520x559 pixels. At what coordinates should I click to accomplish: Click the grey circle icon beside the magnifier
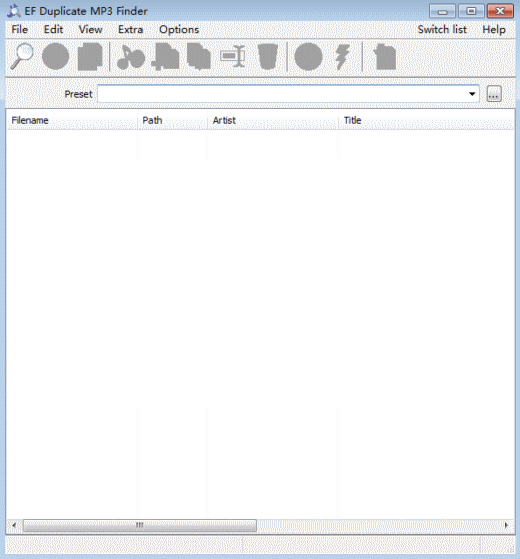(x=55, y=56)
